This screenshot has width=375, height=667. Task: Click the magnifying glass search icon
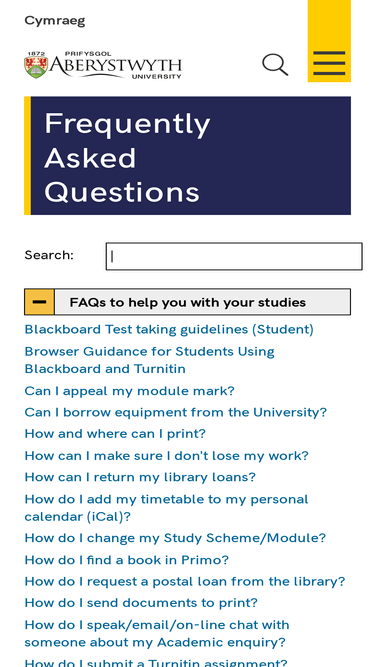point(275,64)
